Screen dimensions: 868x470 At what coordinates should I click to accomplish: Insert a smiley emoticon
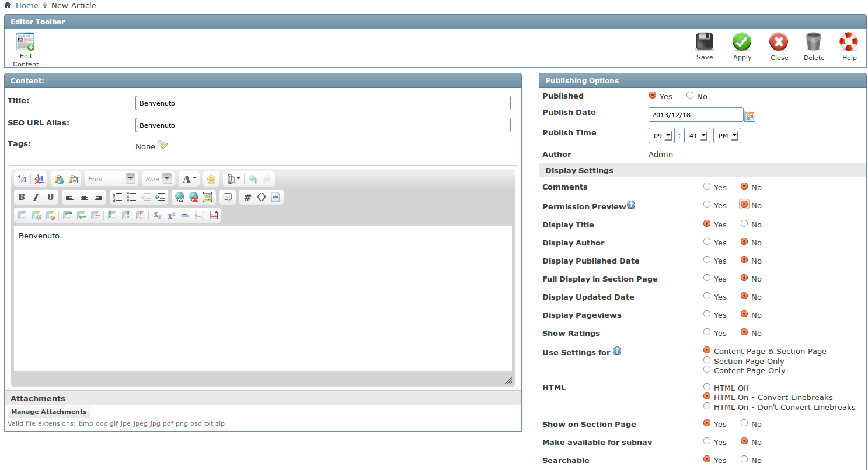coord(211,179)
